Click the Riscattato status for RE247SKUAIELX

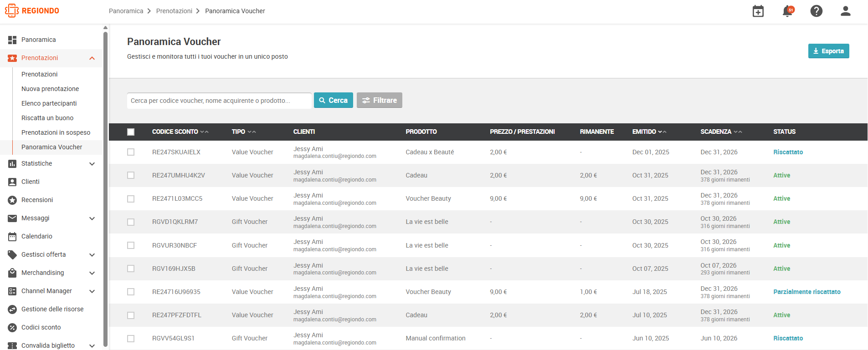point(788,152)
